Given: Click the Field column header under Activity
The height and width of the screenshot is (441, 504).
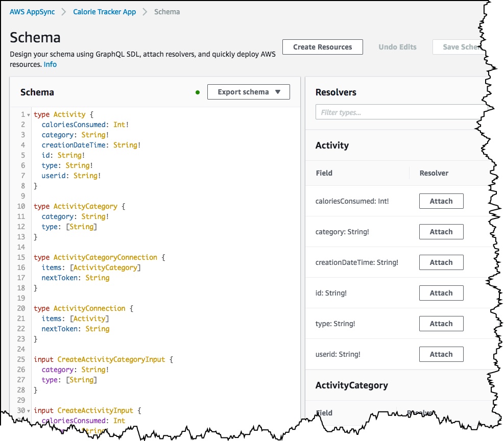Looking at the screenshot, I should pyautogui.click(x=324, y=173).
